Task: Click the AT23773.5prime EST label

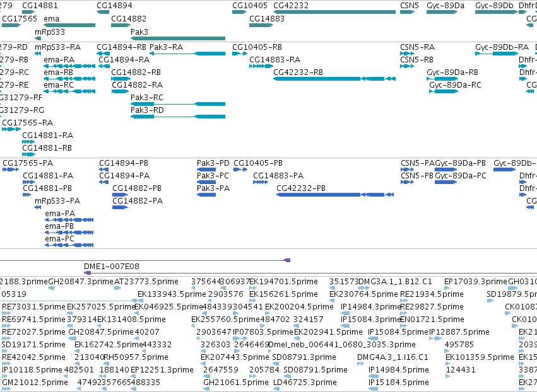Action: coord(146,282)
